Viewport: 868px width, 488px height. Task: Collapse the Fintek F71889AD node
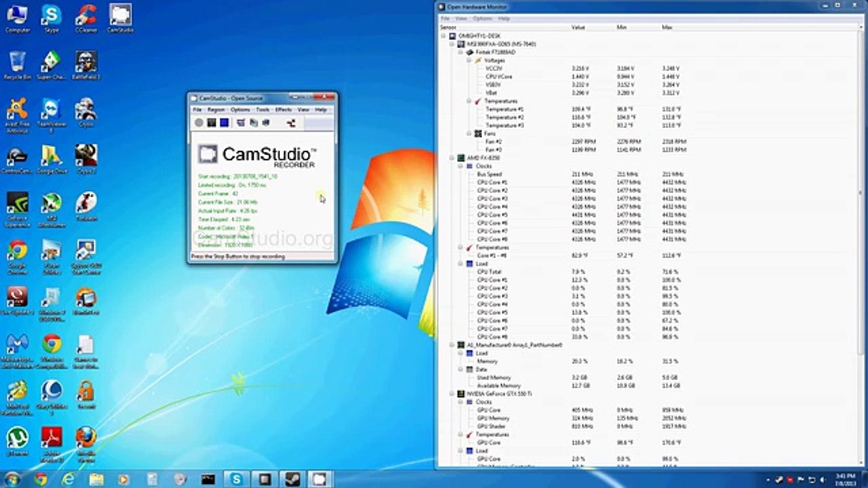pos(460,52)
